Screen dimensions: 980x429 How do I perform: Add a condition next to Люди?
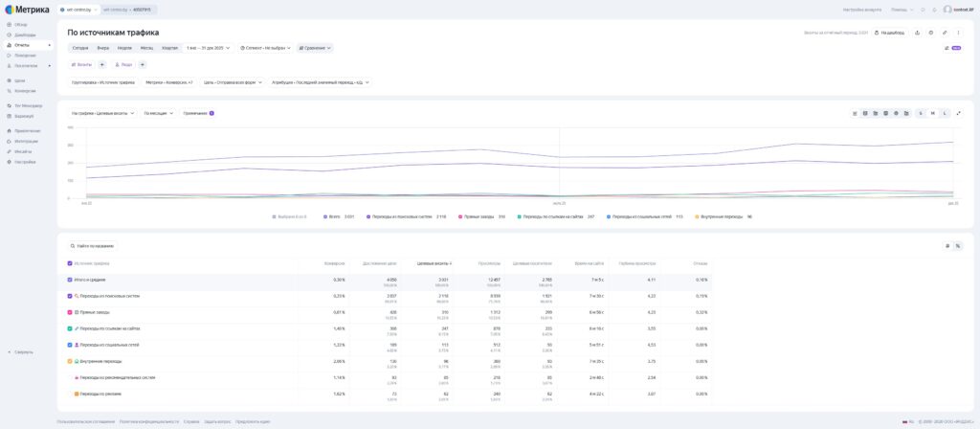click(143, 64)
